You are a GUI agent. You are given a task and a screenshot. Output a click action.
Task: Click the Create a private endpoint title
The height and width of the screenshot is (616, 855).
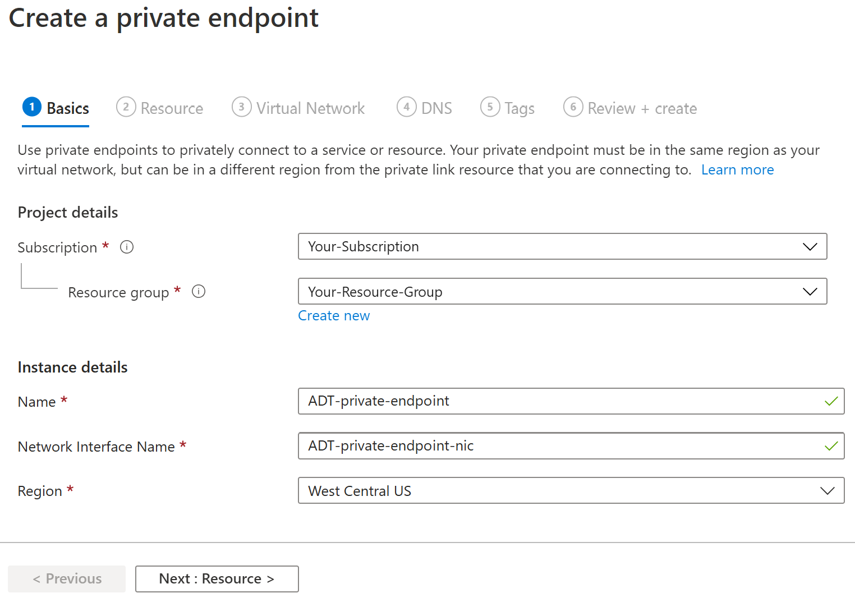164,18
